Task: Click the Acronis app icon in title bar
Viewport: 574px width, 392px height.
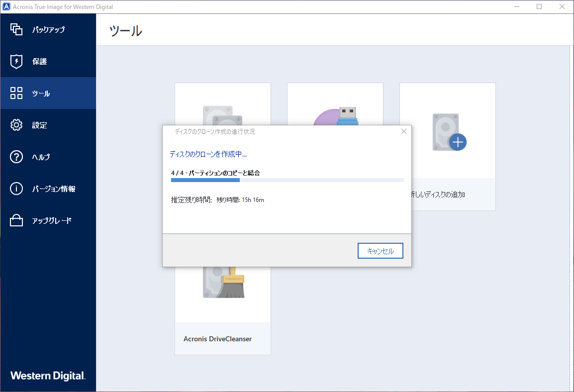Action: tap(6, 6)
